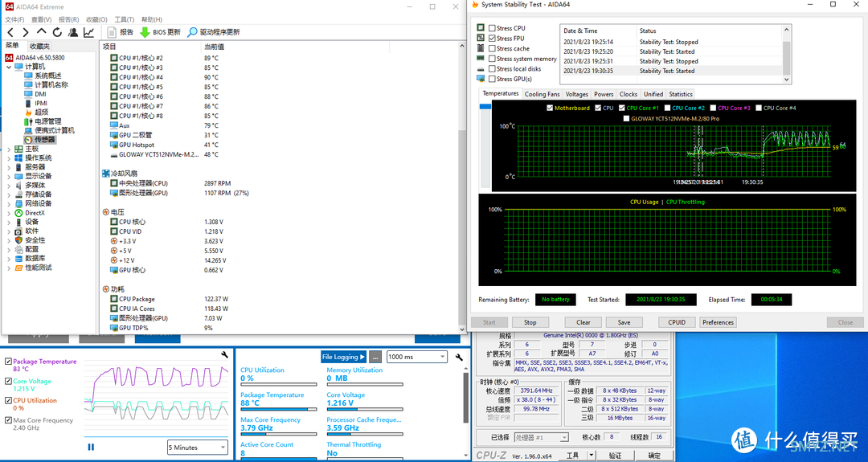
Task: Open the 工具(T) menu
Action: (124, 19)
